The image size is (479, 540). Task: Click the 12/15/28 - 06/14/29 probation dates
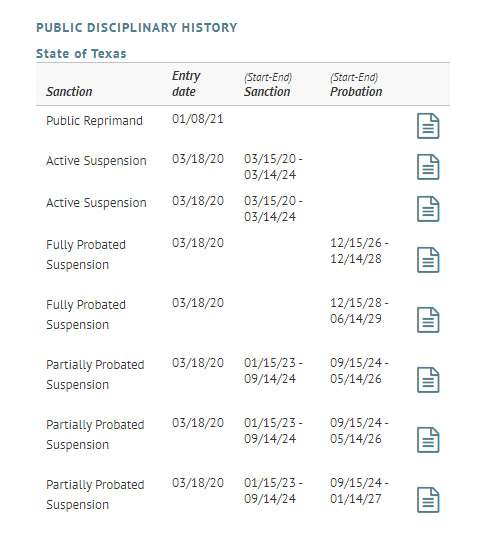click(359, 311)
